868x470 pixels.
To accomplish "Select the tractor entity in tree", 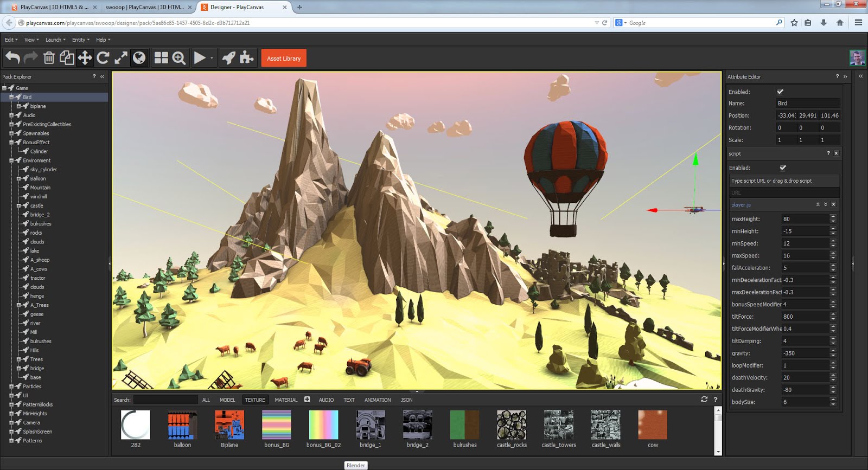I will (38, 278).
